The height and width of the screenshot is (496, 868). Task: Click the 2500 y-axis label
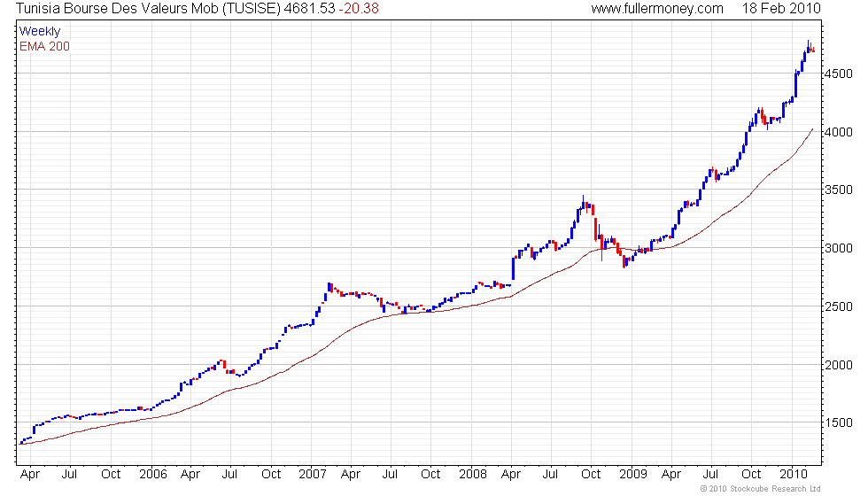(838, 306)
